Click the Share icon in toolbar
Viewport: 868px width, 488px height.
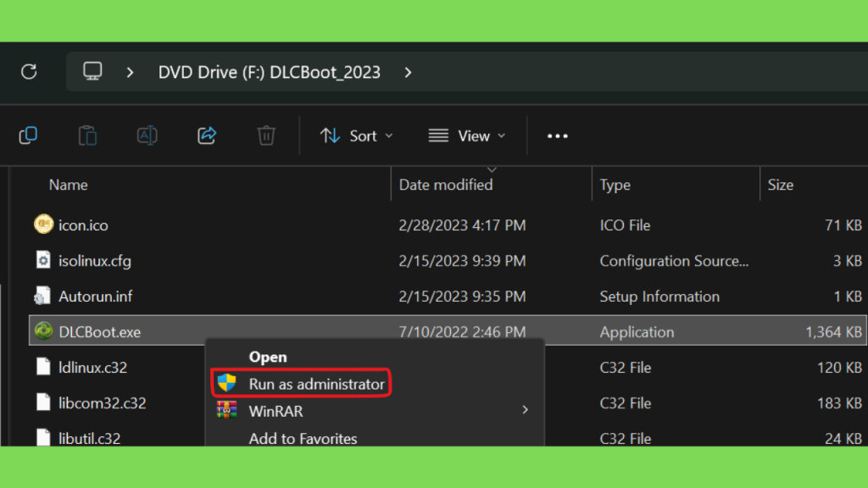pyautogui.click(x=207, y=136)
